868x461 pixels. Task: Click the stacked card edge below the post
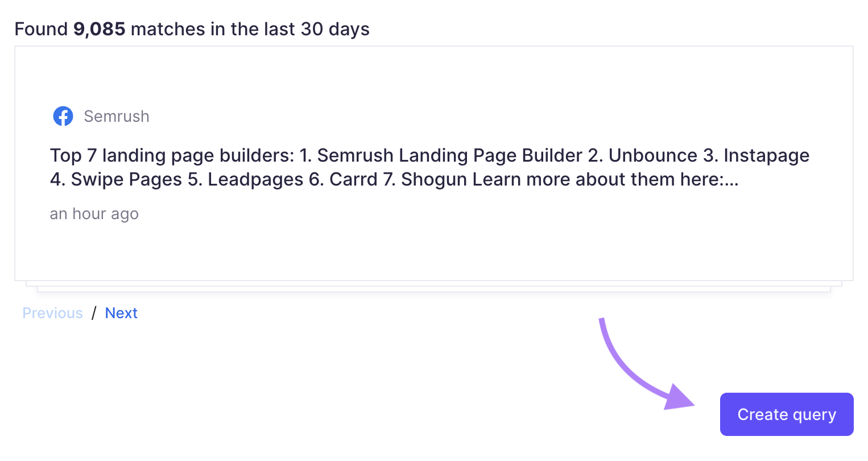[434, 287]
